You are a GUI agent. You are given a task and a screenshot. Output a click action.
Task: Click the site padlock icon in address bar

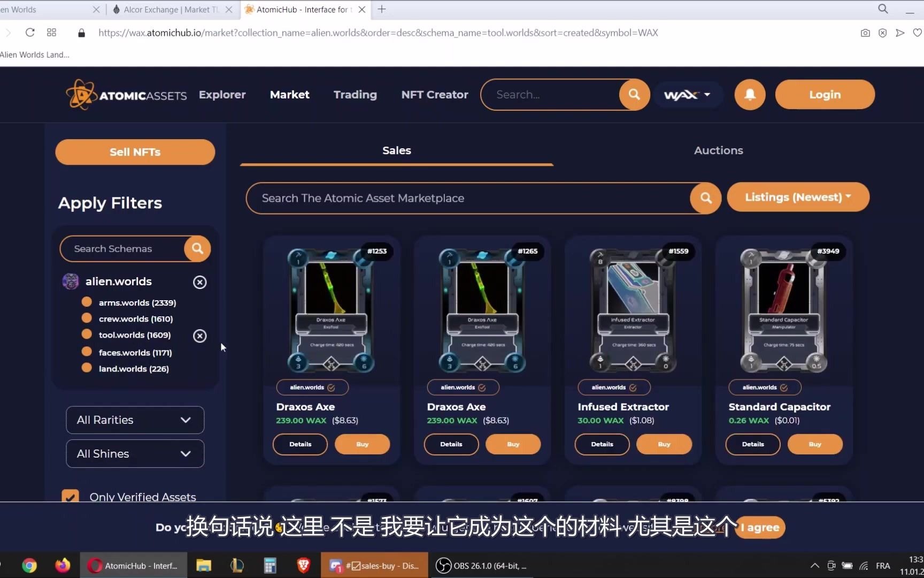(x=81, y=33)
